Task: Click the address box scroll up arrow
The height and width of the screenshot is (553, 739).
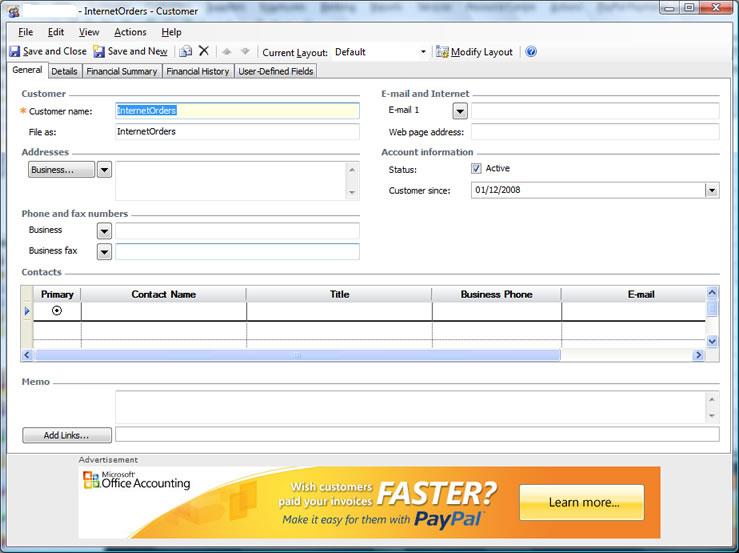Action: pyautogui.click(x=352, y=170)
